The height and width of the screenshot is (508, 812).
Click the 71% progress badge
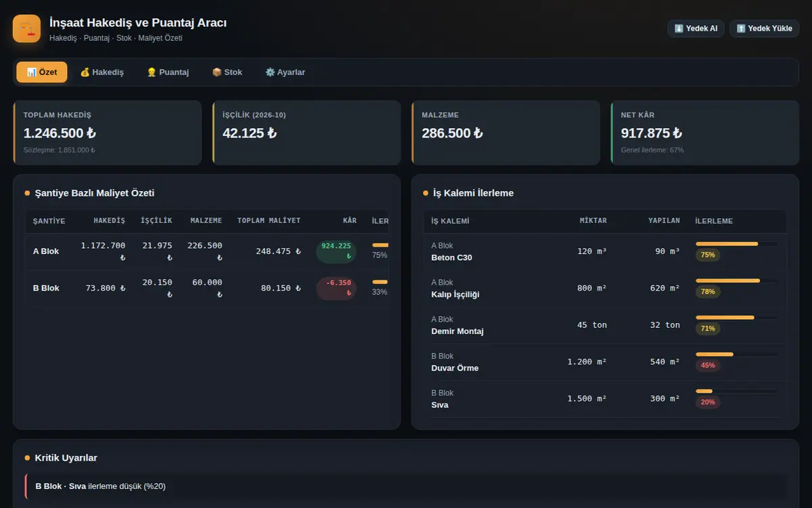coord(708,329)
